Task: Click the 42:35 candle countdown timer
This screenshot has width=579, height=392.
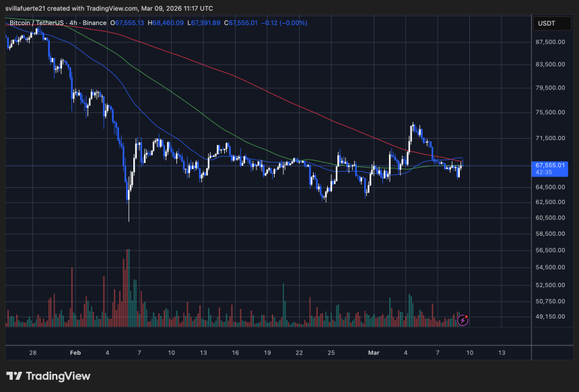Action: pos(544,172)
